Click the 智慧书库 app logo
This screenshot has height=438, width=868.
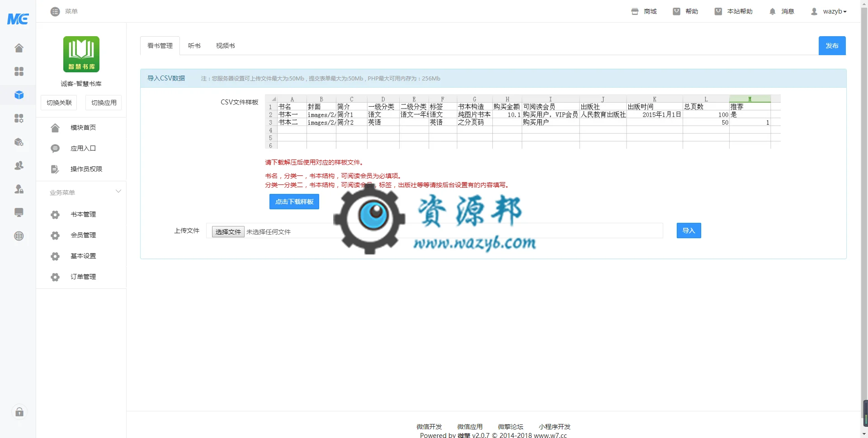pyautogui.click(x=81, y=54)
